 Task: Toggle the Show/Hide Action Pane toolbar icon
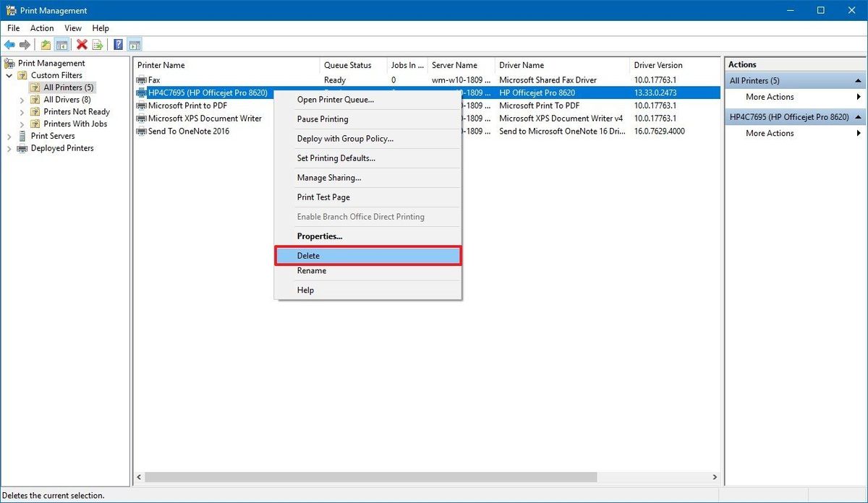click(x=135, y=44)
